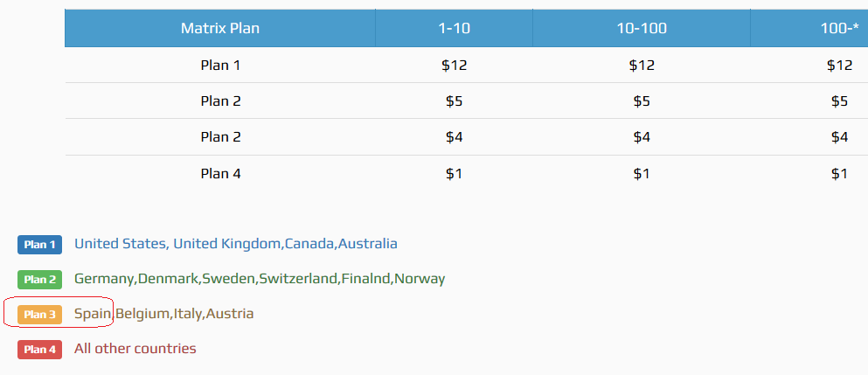This screenshot has width=868, height=375.
Task: Click the $12 price under 1-10
Action: (x=454, y=65)
